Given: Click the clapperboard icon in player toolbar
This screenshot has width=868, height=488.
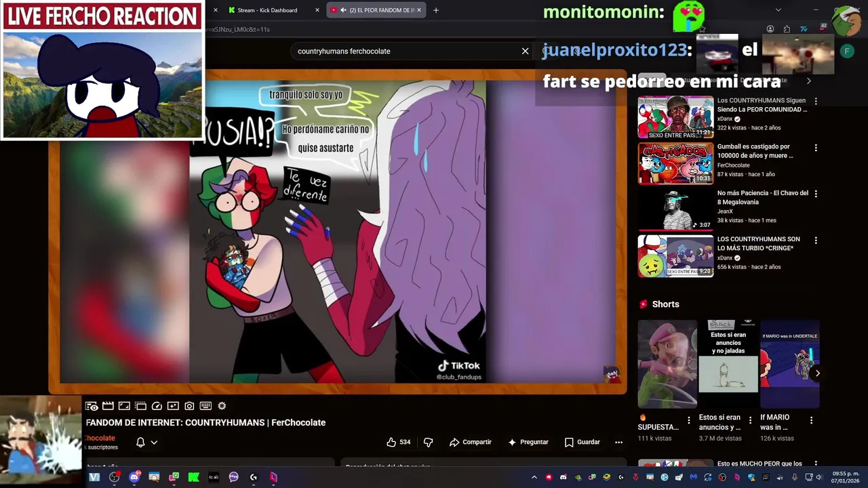Looking at the screenshot, I should [x=108, y=406].
